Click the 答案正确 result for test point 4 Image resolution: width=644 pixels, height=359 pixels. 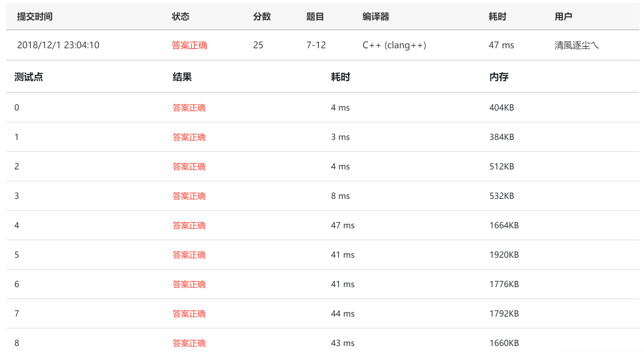189,226
